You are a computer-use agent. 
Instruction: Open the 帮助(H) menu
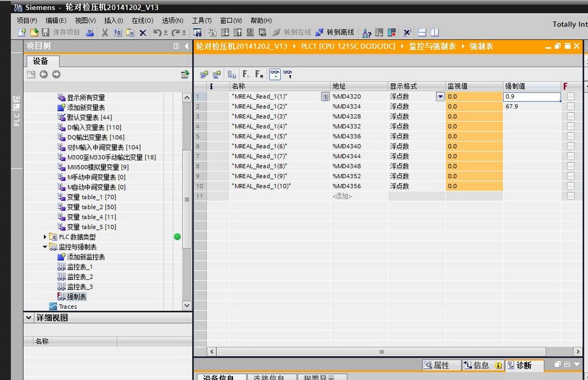click(261, 20)
